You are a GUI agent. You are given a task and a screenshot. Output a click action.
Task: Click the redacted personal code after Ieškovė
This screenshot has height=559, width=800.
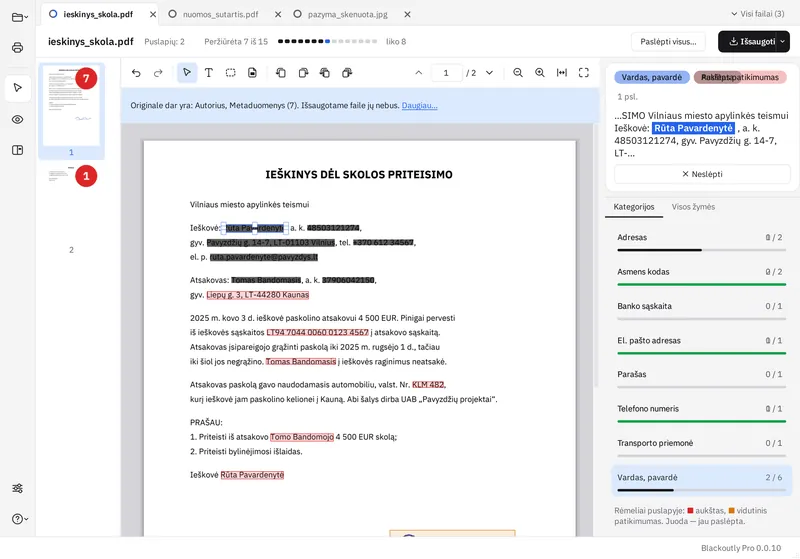click(333, 227)
